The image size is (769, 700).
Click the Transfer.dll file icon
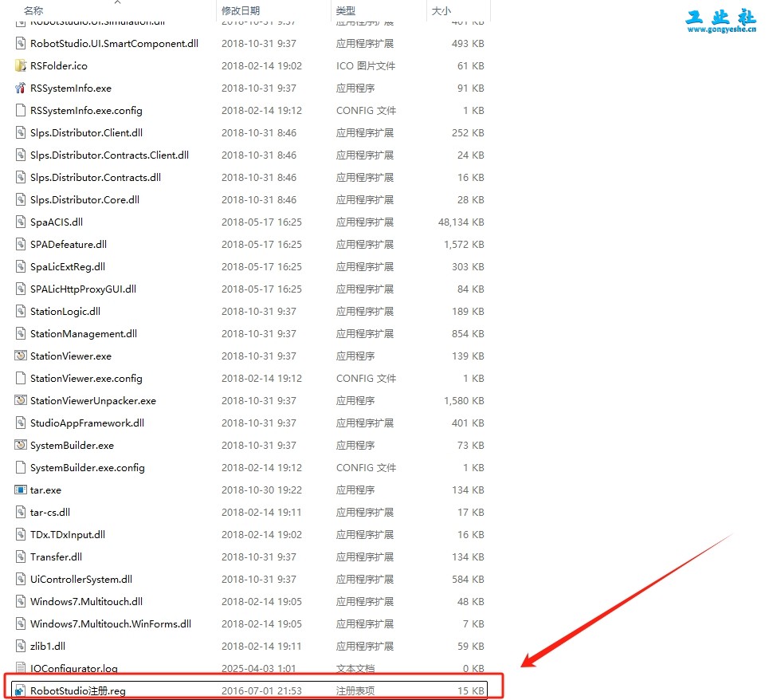point(20,556)
